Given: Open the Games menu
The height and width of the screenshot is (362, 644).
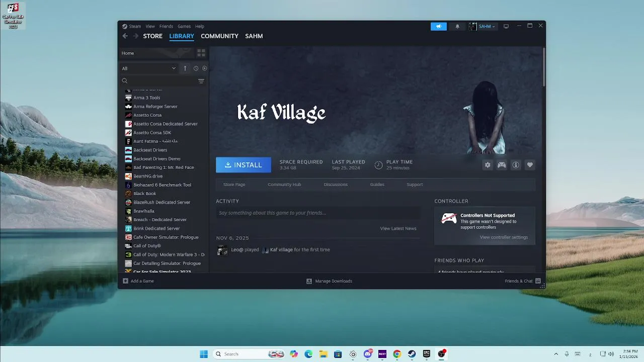Looking at the screenshot, I should tap(184, 27).
